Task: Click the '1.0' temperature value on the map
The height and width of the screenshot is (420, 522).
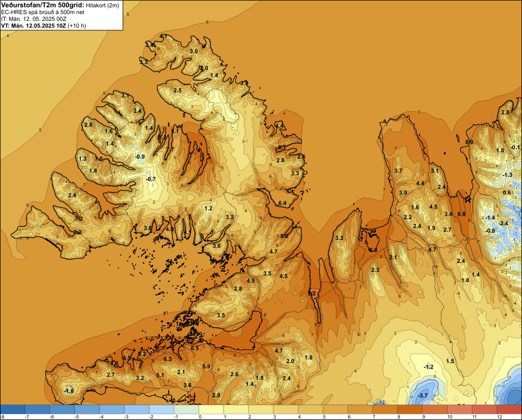Action: pyautogui.click(x=500, y=150)
